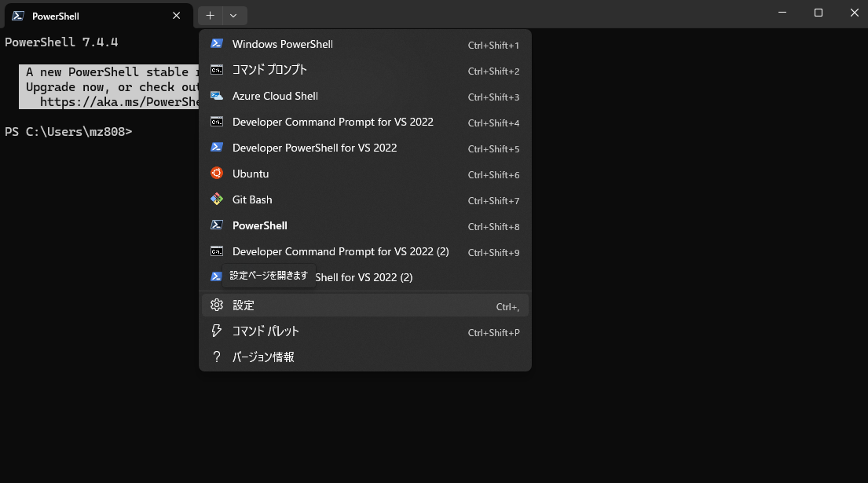868x483 pixels.
Task: Click the Azure Cloud Shell icon
Action: (217, 96)
